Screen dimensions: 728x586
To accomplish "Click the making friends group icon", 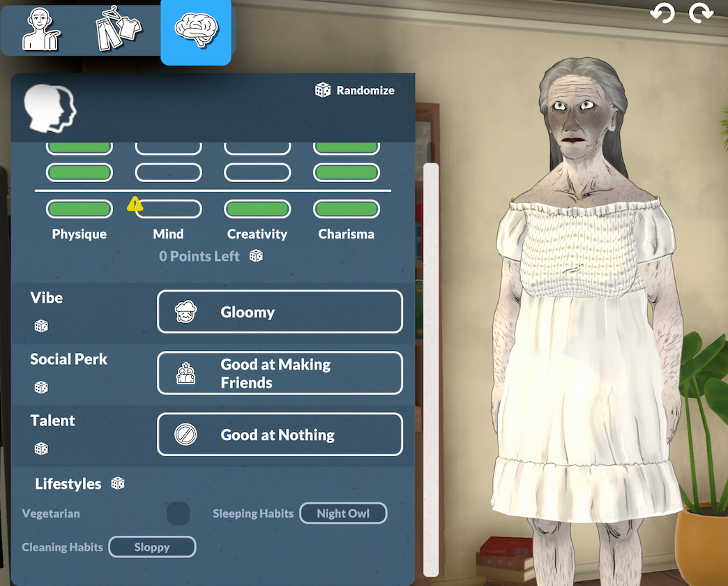I will point(185,373).
